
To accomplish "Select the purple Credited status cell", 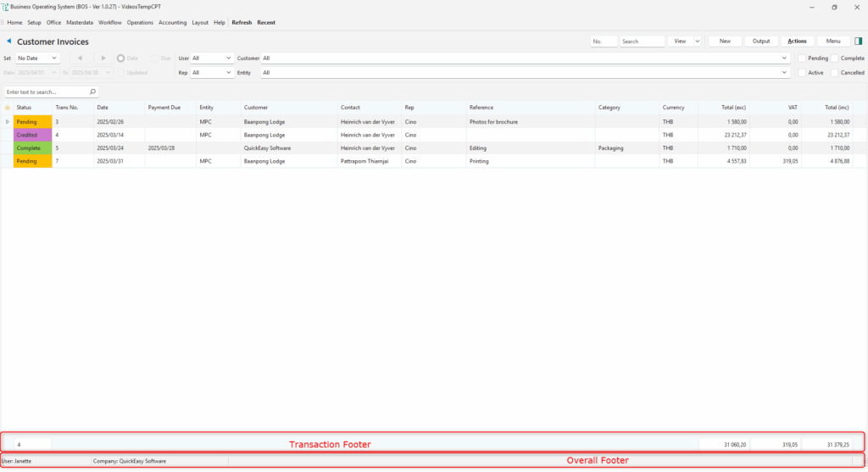I will tap(32, 135).
